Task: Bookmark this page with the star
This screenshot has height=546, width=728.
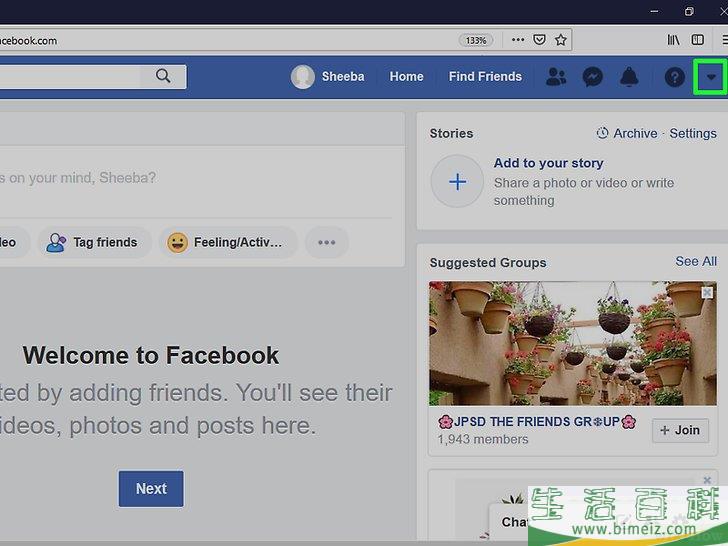Action: tap(560, 40)
